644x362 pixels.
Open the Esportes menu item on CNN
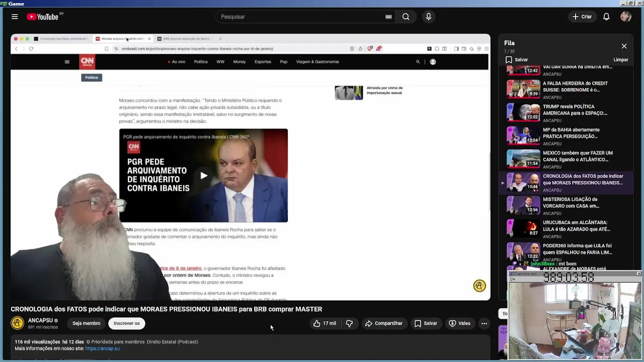(263, 62)
